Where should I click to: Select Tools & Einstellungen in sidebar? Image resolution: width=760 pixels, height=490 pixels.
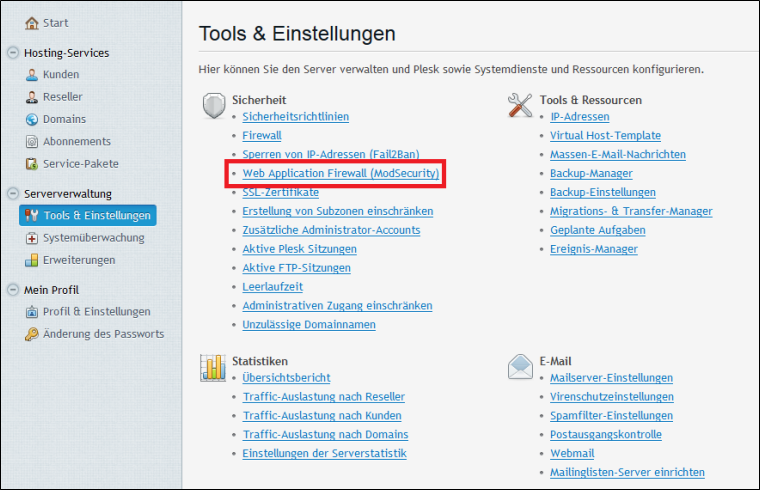[x=88, y=215]
